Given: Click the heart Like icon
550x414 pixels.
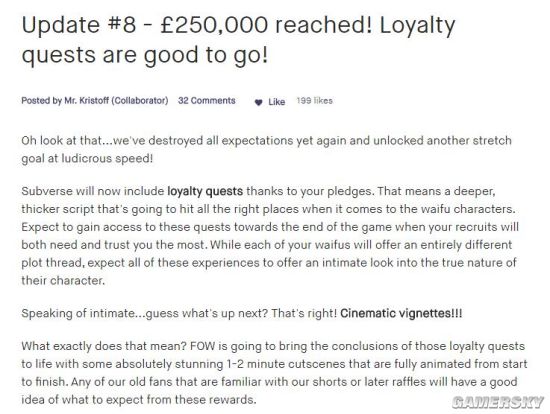Looking at the screenshot, I should [x=259, y=102].
